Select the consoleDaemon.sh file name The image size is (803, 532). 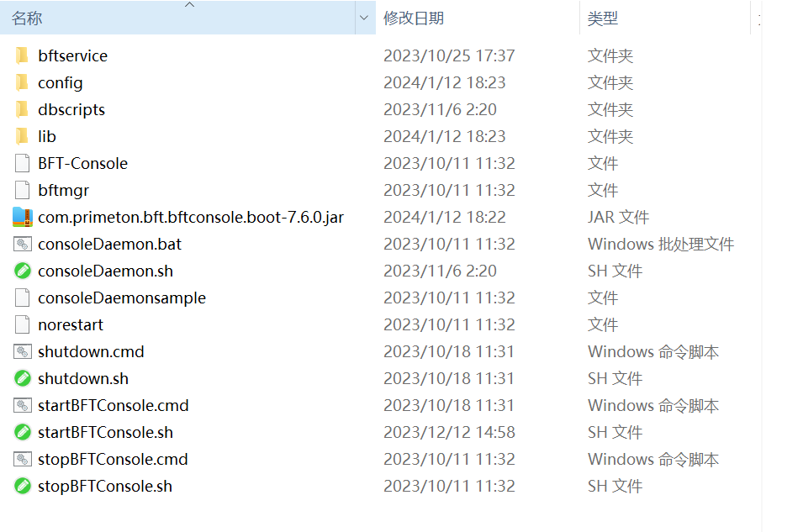point(105,271)
